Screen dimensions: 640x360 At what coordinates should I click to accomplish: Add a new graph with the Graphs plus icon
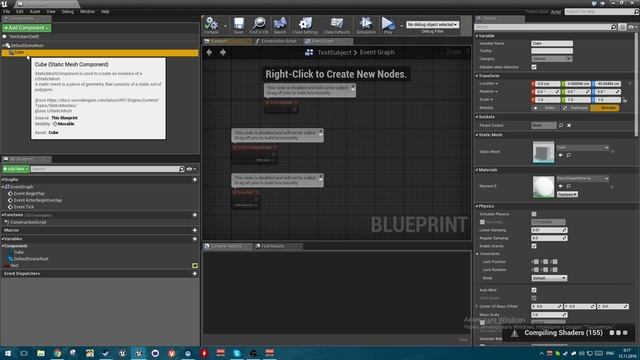pos(195,180)
